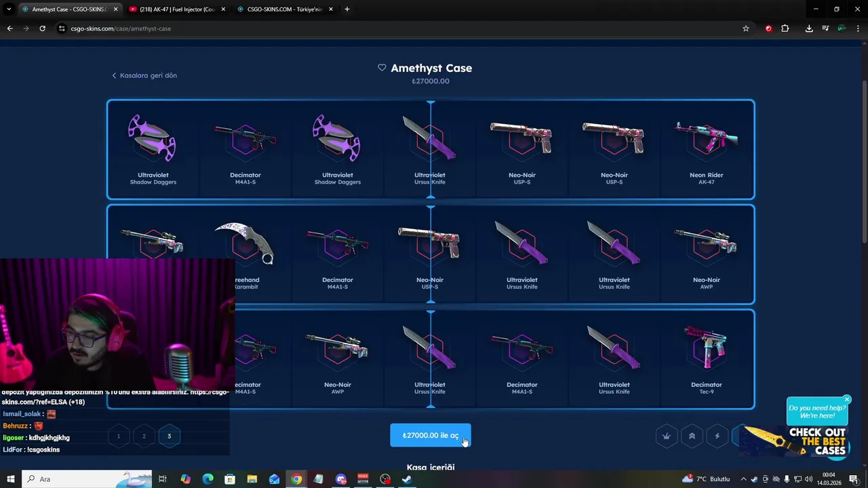Open the weather 7°C Bulutlu widget

tap(706, 479)
